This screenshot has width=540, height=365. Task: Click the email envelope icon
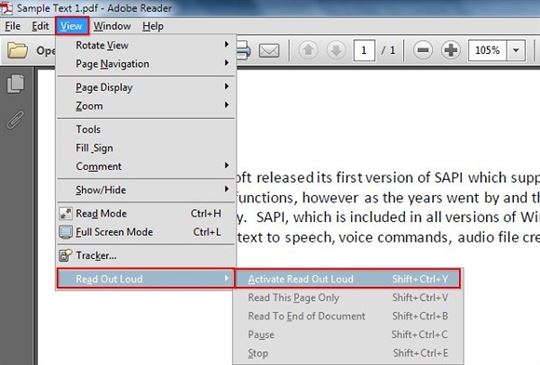269,51
